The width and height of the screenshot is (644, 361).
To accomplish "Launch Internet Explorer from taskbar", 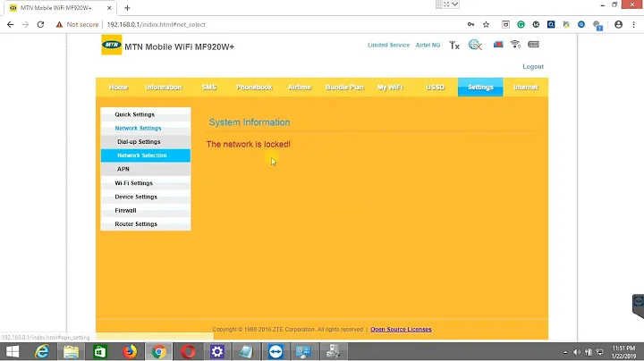I will (41, 351).
